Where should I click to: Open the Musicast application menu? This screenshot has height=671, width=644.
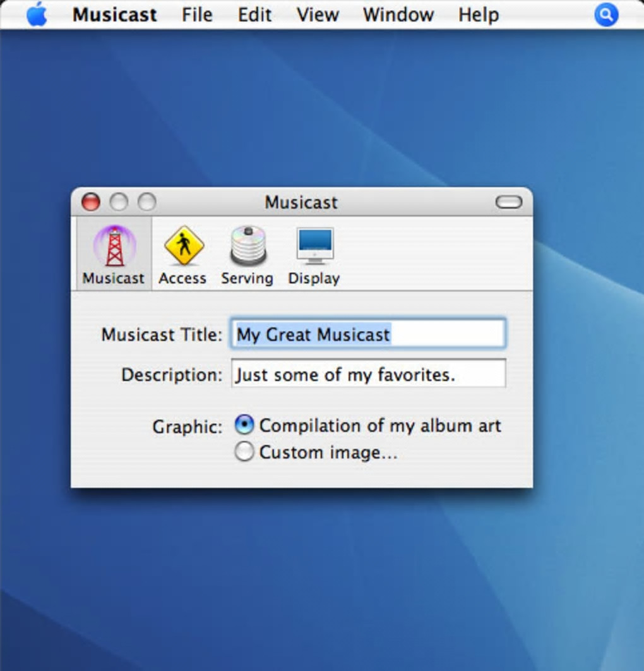115,15
